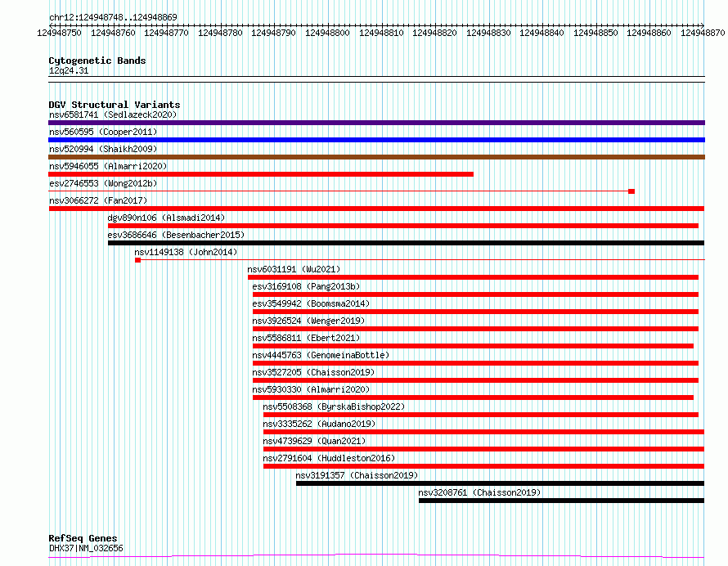Screen dimensions: 728x566
Task: Click the nsv3527205 (Chaisson2019) label
Action: (313, 372)
